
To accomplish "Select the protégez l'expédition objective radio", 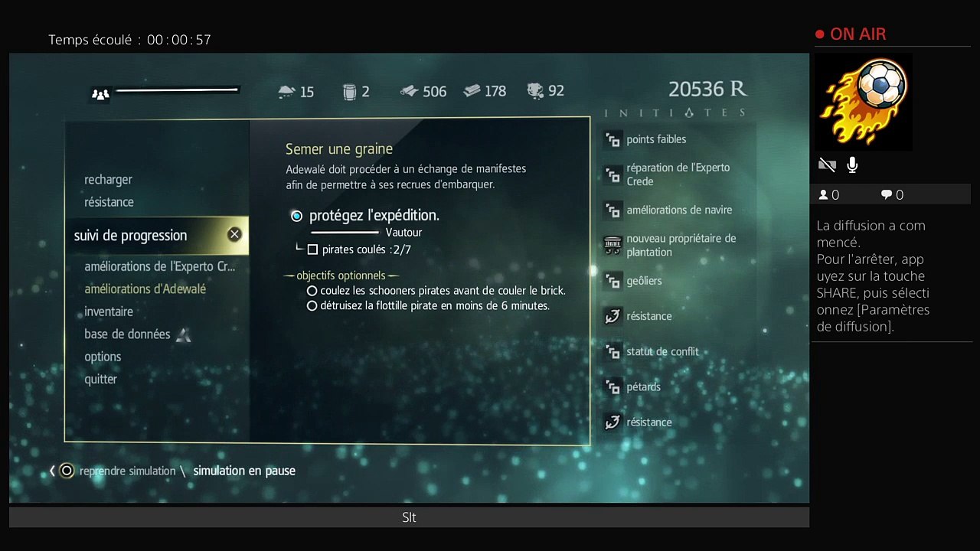I will [296, 216].
